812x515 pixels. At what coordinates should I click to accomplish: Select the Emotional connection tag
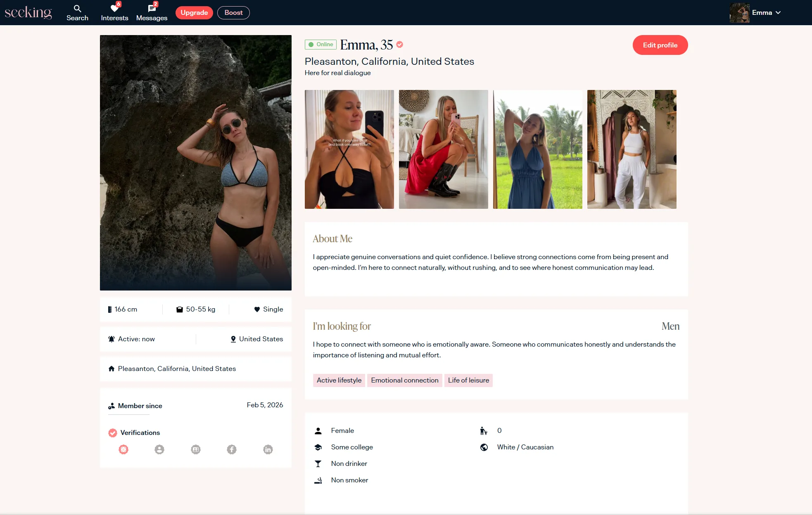coord(404,380)
